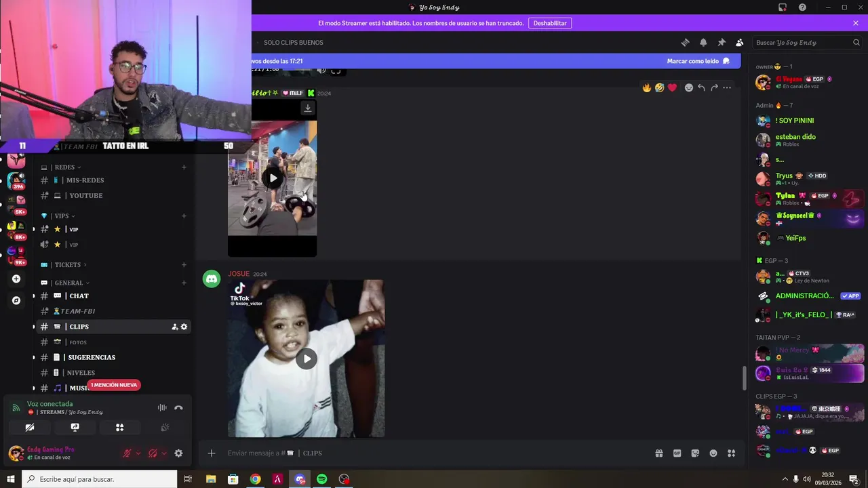Click Enviar mensaje a CLIPS input

pos(434,453)
